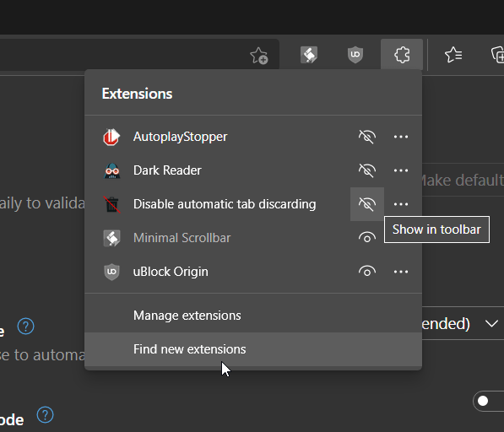Select Manage extensions menu entry
The image size is (504, 432).
253,316
